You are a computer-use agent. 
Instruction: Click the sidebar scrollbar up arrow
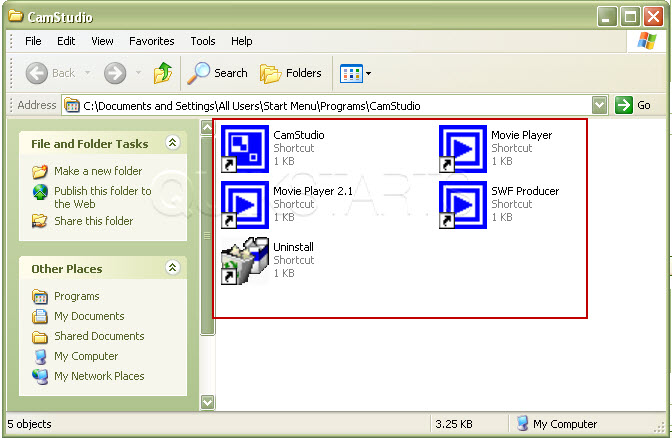tap(207, 128)
